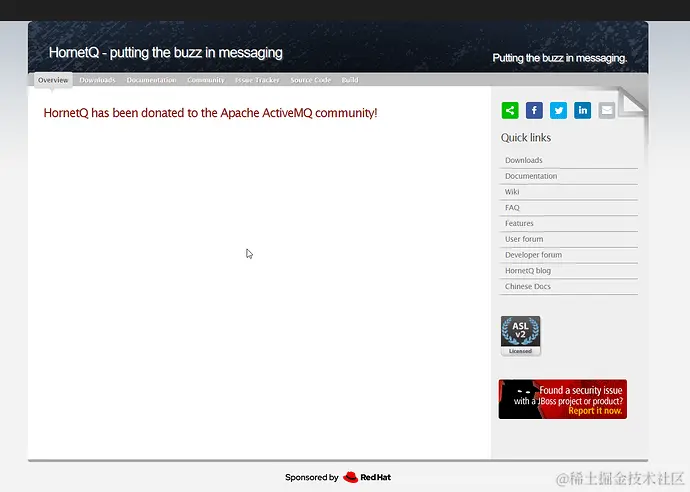Open the HornetQ blog link

pyautogui.click(x=569, y=271)
